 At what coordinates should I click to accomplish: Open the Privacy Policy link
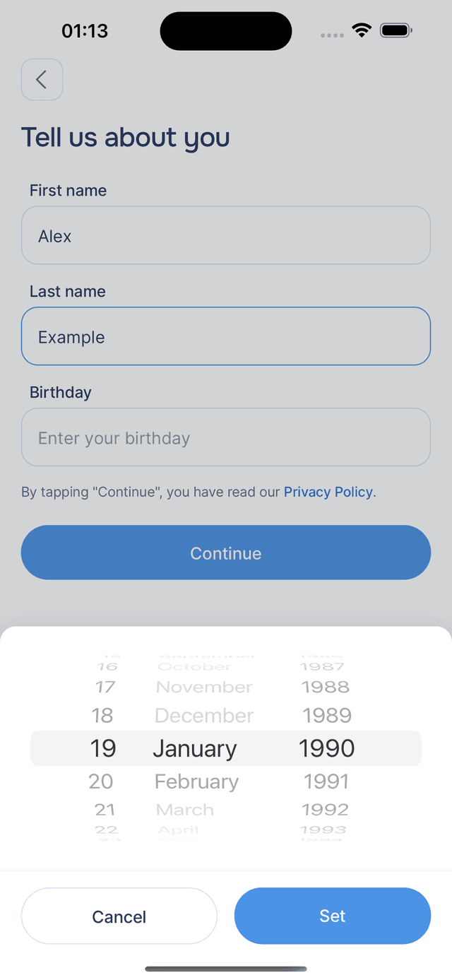(x=328, y=492)
